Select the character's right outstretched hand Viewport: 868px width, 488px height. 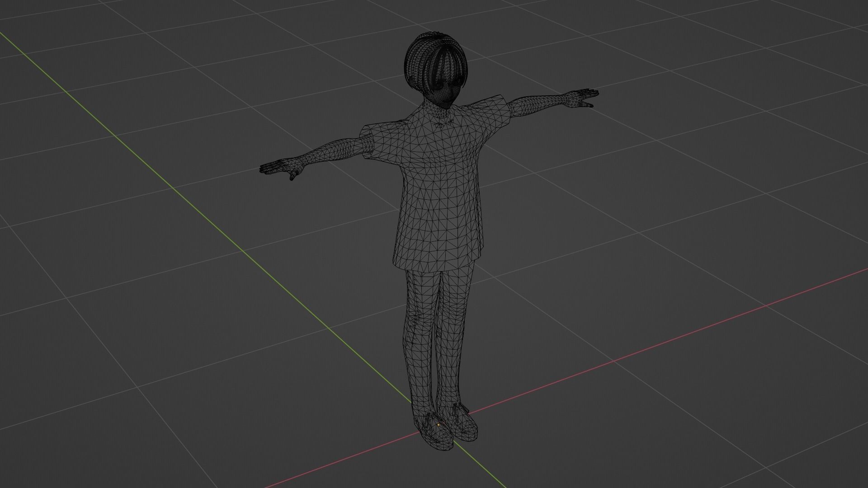(x=582, y=96)
